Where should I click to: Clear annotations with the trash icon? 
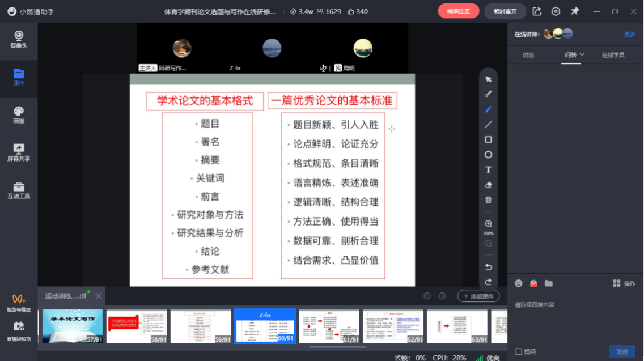click(x=488, y=200)
